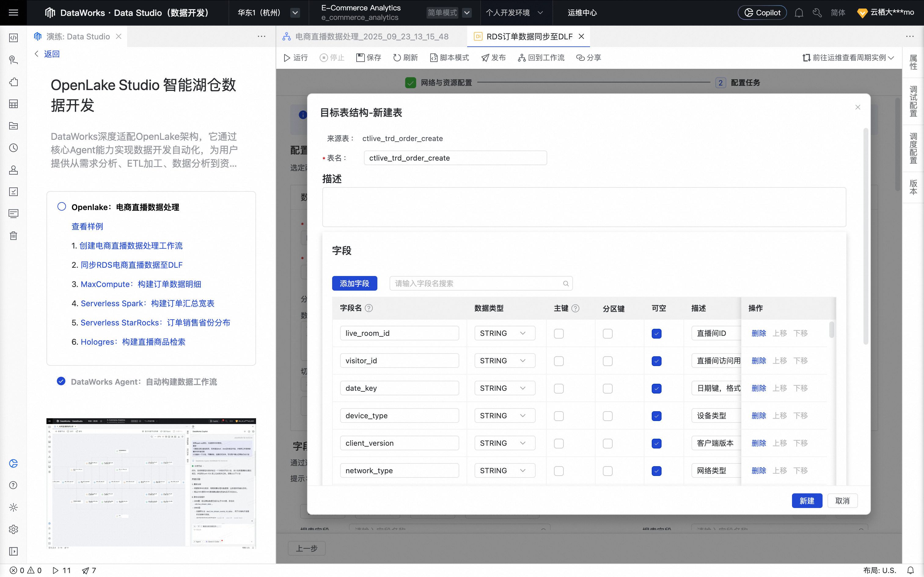Open the 调度配置 side panel tab
Image resolution: width=924 pixels, height=577 pixels.
(913, 148)
